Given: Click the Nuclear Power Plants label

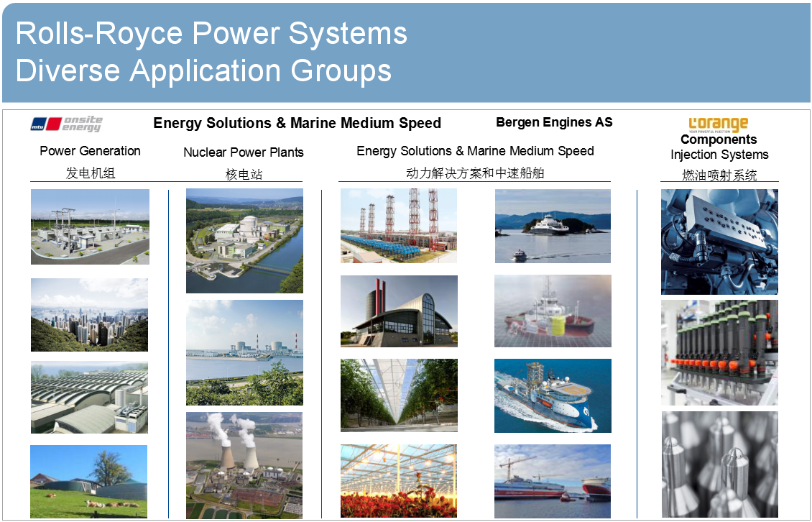Looking at the screenshot, I should 244,152.
